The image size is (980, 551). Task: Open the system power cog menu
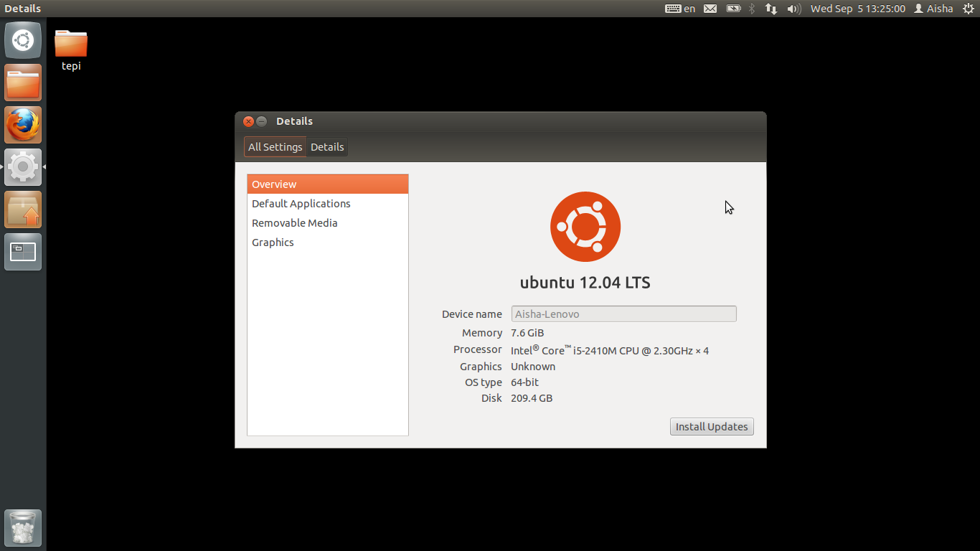pos(968,9)
